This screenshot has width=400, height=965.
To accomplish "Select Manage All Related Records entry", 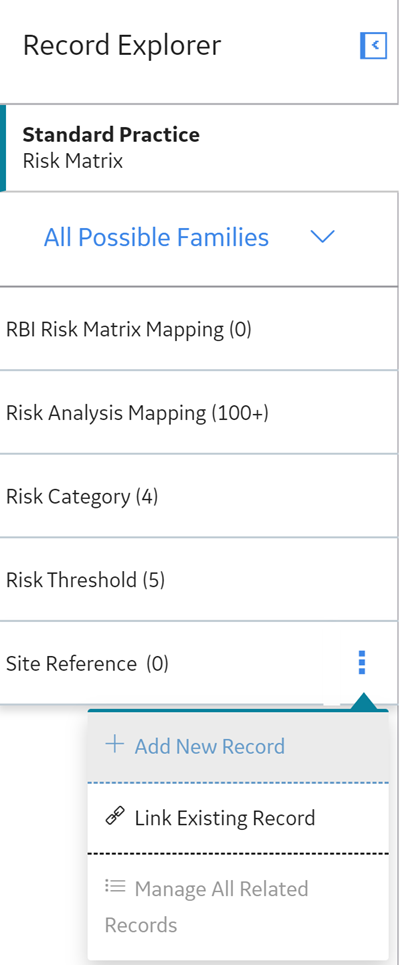I will point(238,907).
